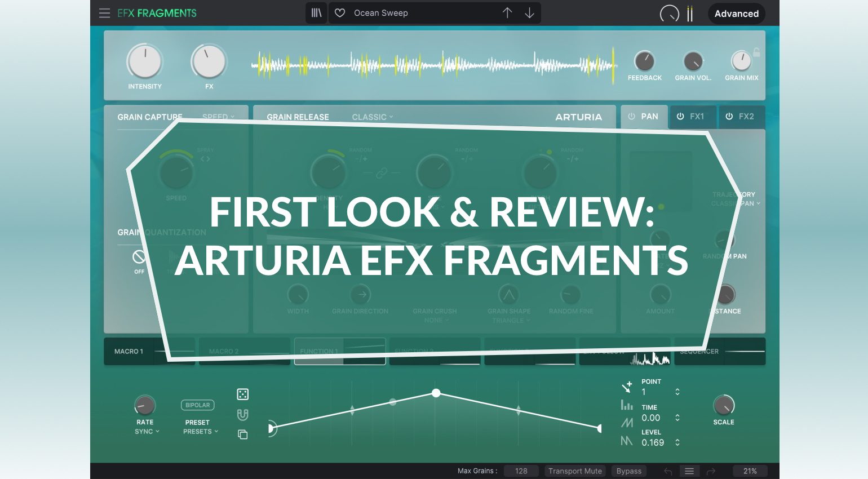Screen dimensions: 868x479
Task: Click the copy function icon
Action: point(242,434)
